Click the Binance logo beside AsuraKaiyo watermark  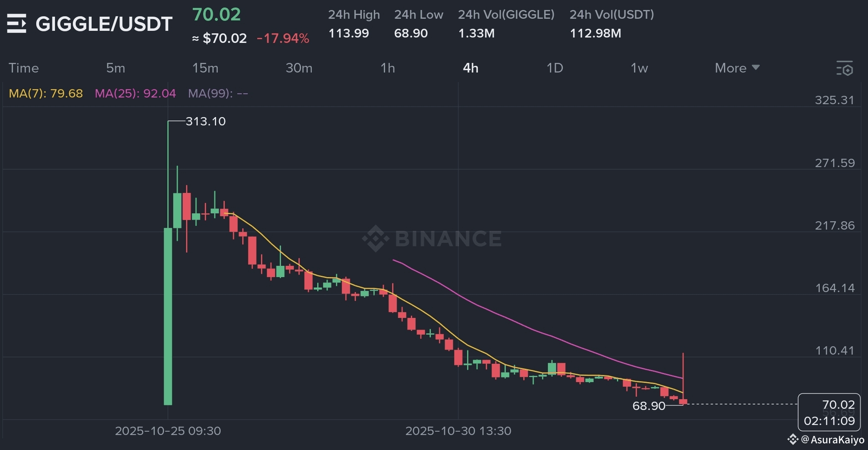point(792,439)
